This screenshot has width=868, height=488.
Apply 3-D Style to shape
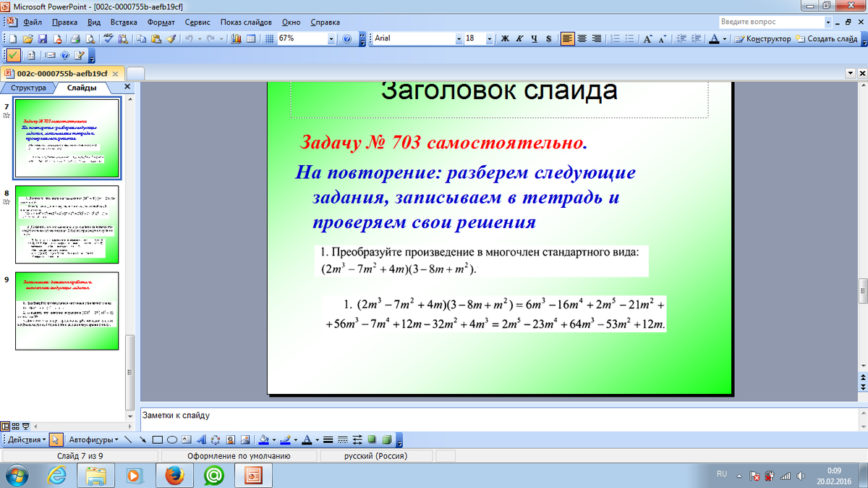point(387,439)
